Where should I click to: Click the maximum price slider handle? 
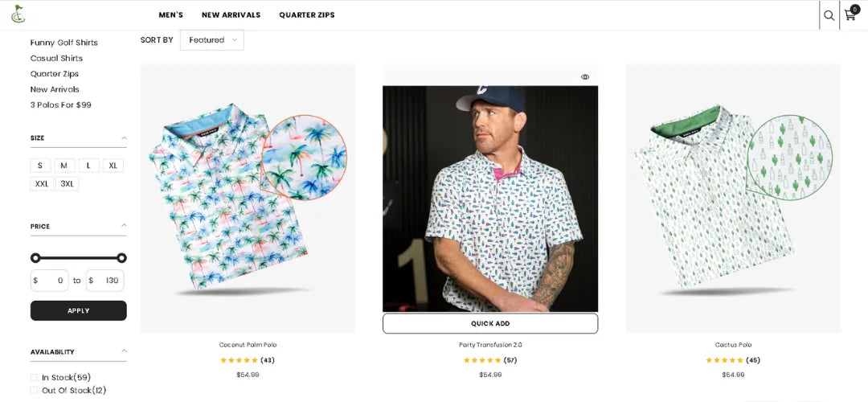[x=121, y=258]
